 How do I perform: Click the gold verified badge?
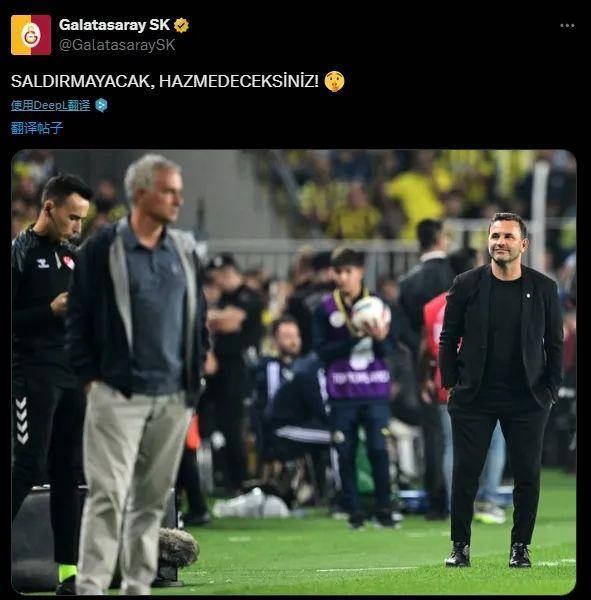click(x=181, y=25)
